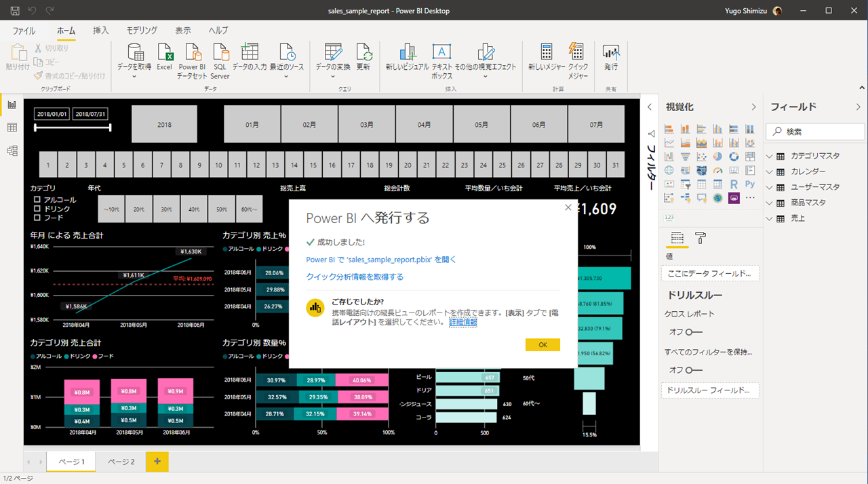Switch to the モデリング ribbon tab

[x=142, y=31]
